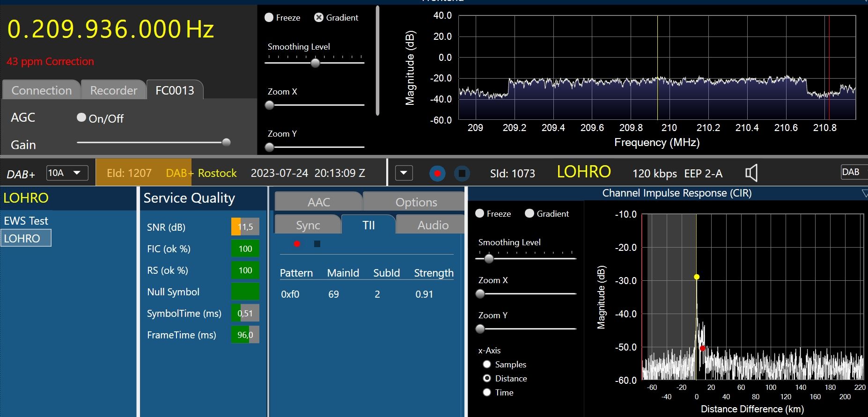Disable spectrum Gradient option
This screenshot has height=417, width=868.
tap(319, 18)
